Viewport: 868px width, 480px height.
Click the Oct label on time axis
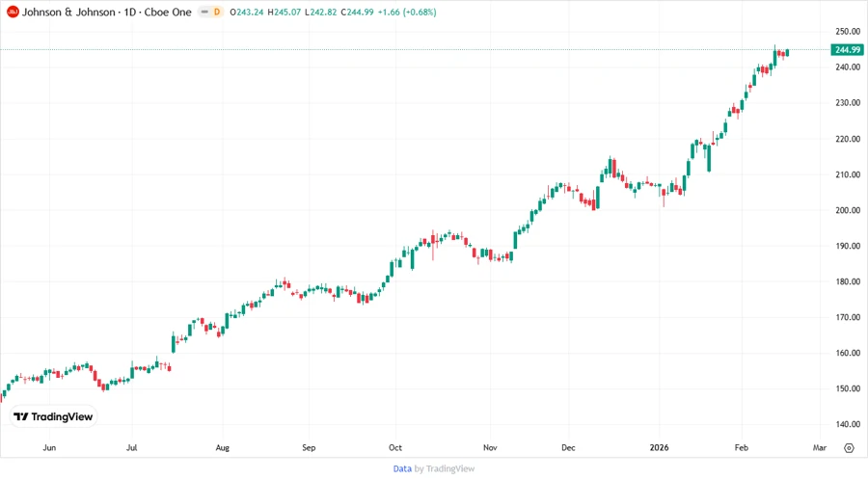pos(395,447)
